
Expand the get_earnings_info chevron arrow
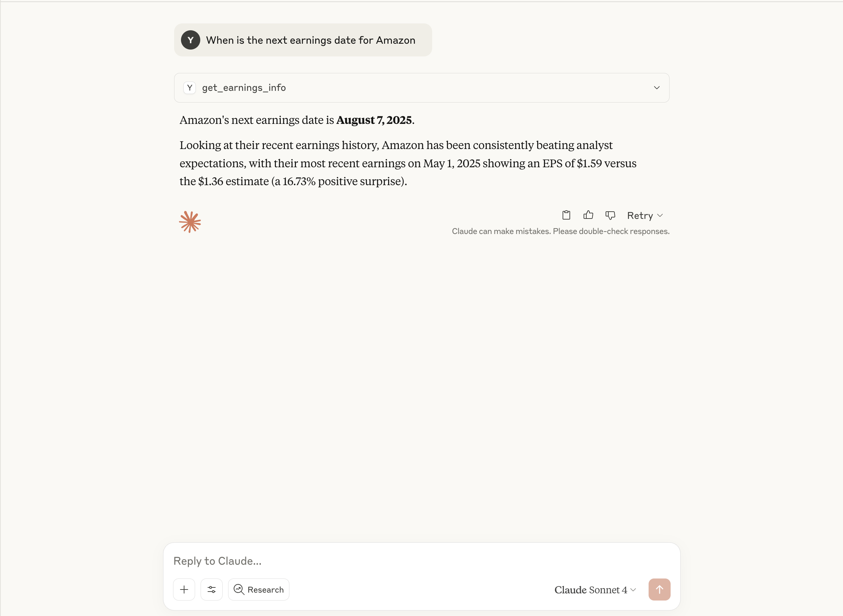point(657,88)
